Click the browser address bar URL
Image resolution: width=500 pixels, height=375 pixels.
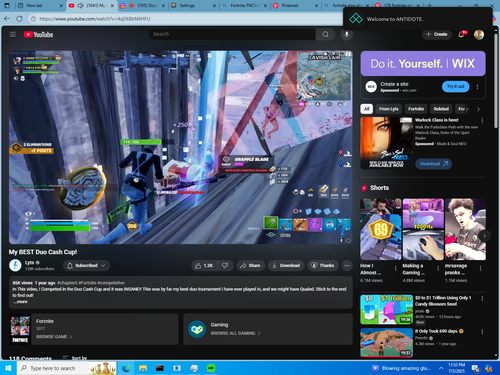(95, 19)
